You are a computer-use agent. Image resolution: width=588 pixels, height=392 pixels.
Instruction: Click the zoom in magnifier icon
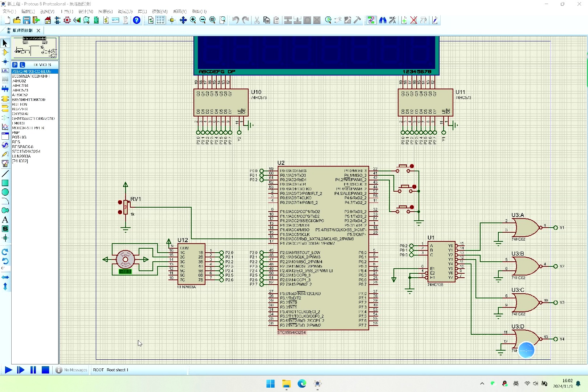193,20
